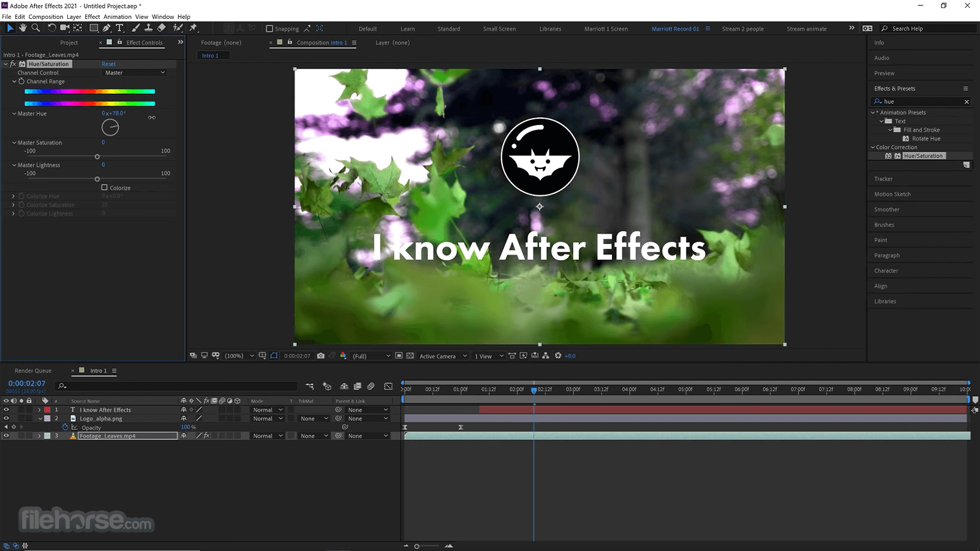The width and height of the screenshot is (980, 551).
Task: Open the Character panel
Action: coord(886,271)
